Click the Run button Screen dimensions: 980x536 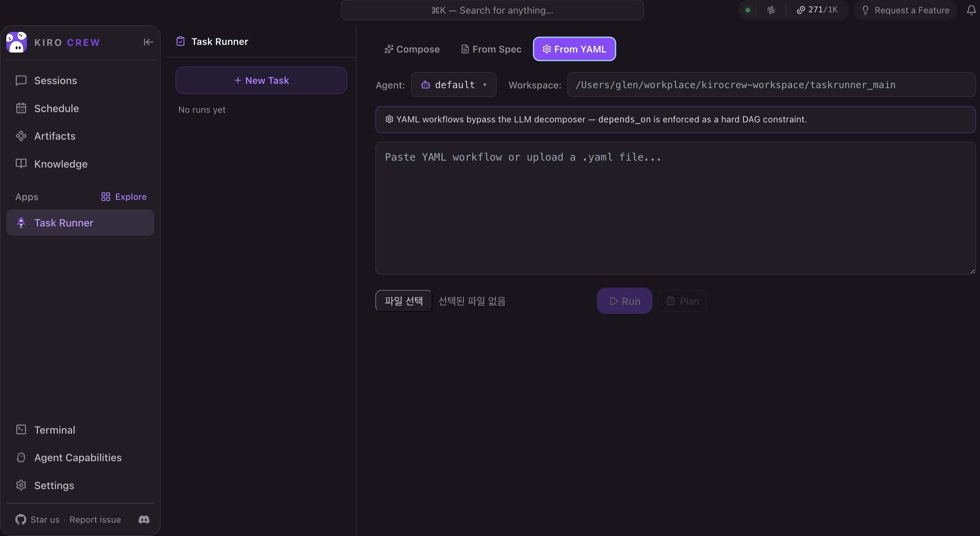624,301
